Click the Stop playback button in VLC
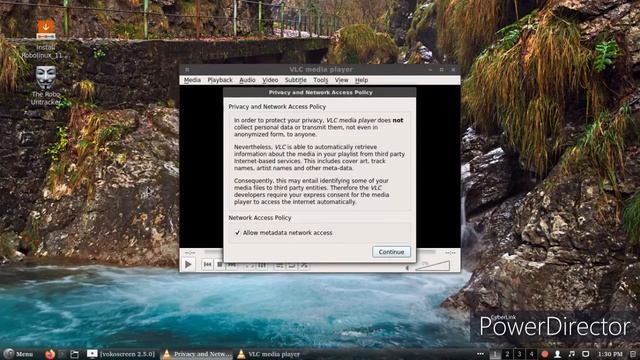The height and width of the screenshot is (360, 640). [220, 265]
